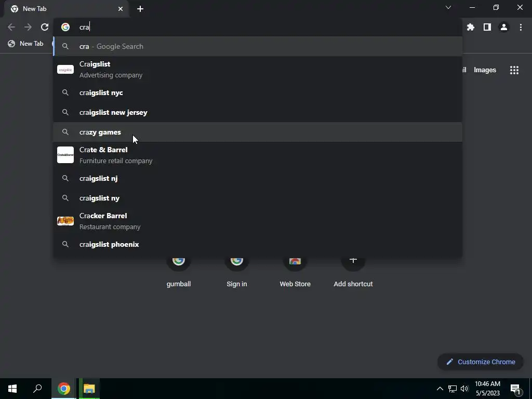Click the Crate & Barrel logo thumbnail

click(x=65, y=155)
